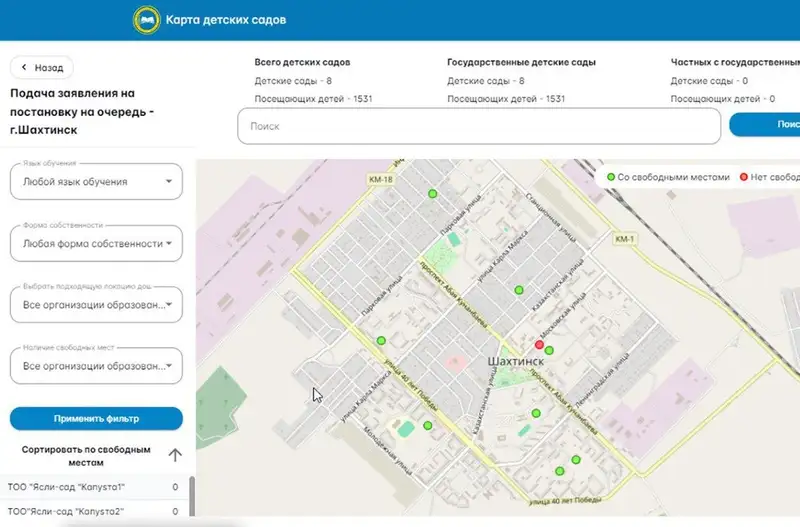Select green marker beside Парковая улица
This screenshot has width=800, height=527.
[x=381, y=341]
